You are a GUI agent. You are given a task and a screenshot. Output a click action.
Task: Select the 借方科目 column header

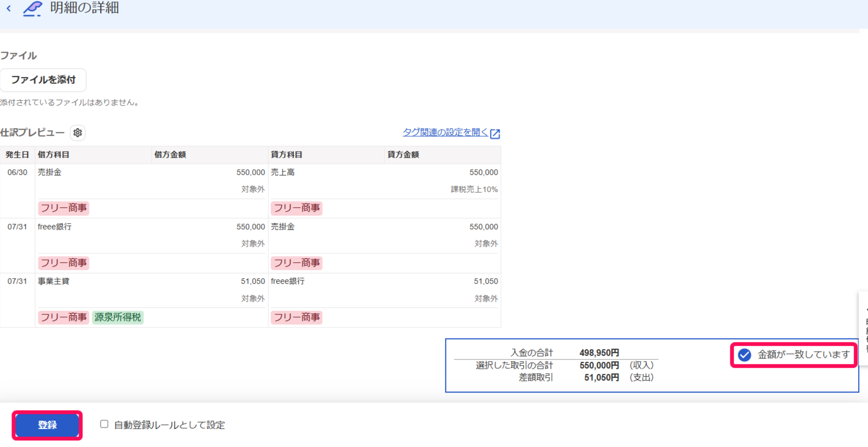94,154
